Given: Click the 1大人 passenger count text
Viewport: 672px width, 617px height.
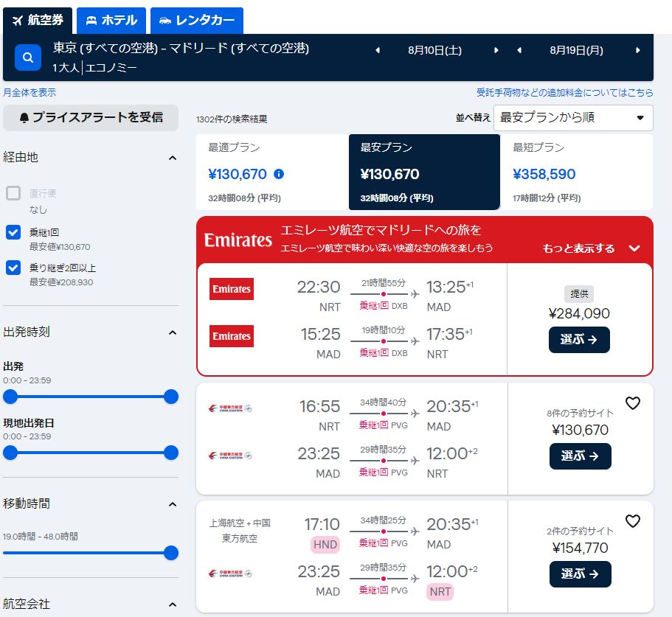Looking at the screenshot, I should click(66, 68).
